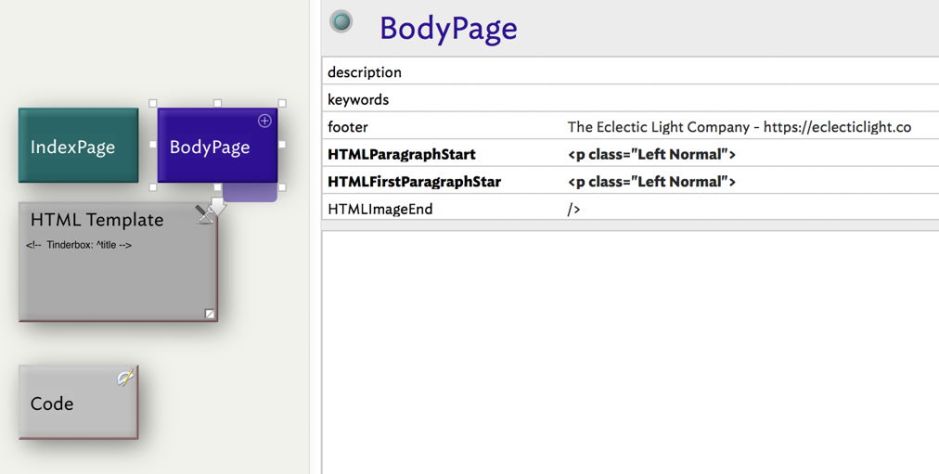Click the footer value with Eclectic Light URL
This screenshot has width=939, height=474.
click(738, 127)
